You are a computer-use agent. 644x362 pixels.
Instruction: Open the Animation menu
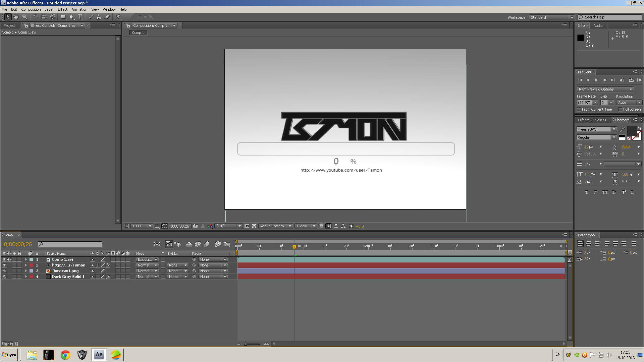coord(79,9)
